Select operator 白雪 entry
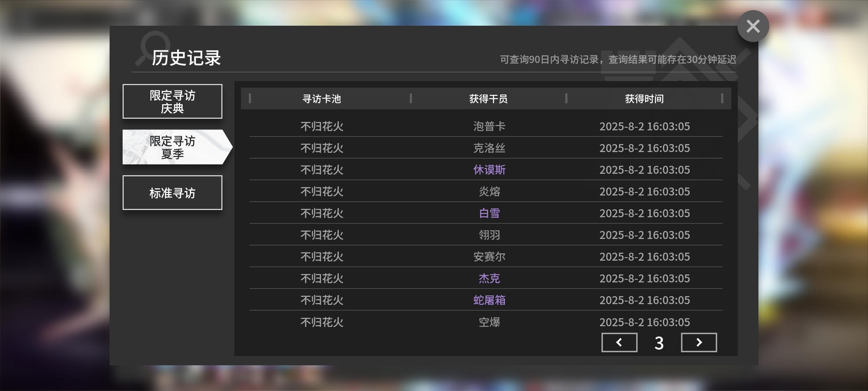The width and height of the screenshot is (868, 391). [x=489, y=213]
